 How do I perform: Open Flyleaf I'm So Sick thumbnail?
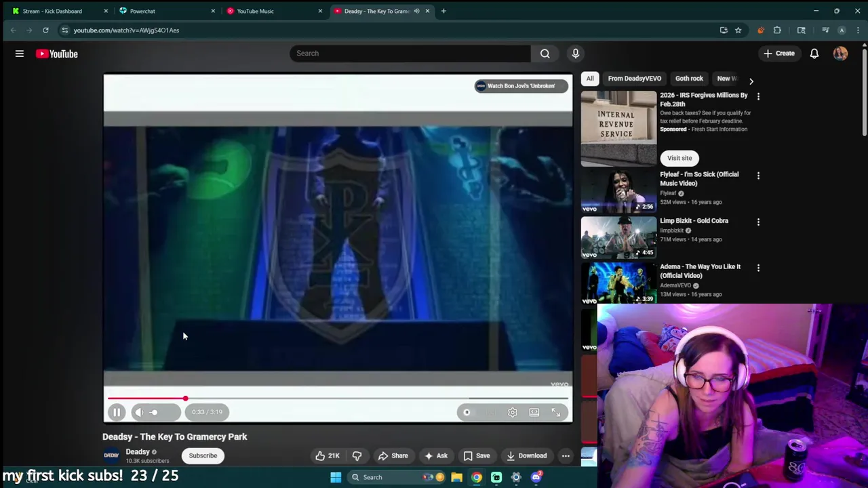(x=618, y=190)
